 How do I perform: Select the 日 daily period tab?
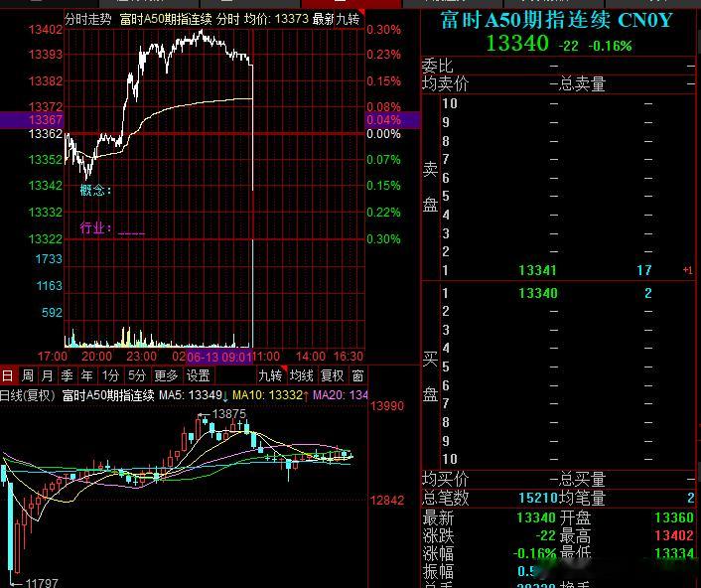8,375
